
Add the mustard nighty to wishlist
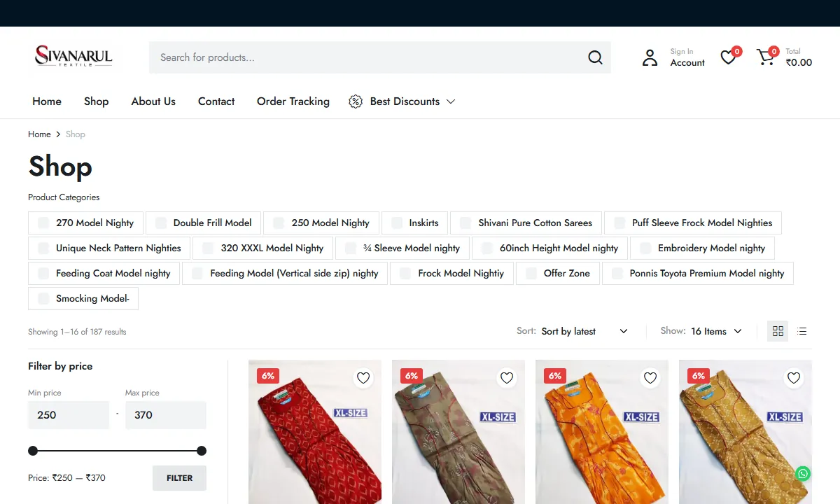click(x=794, y=378)
